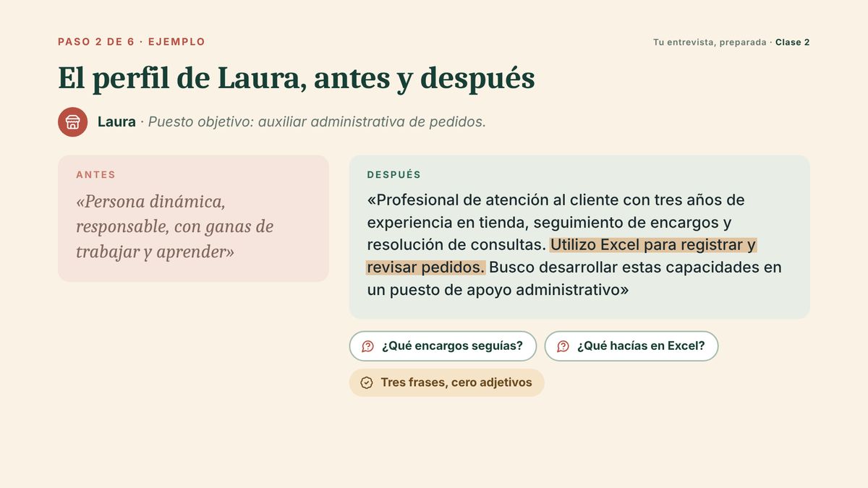Image resolution: width=868 pixels, height=488 pixels.
Task: Open the '¿Qué encargos seguías?' chip
Action: 443,346
